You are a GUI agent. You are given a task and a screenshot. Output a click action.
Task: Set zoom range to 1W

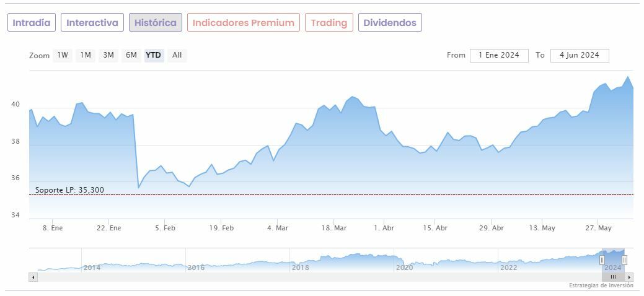63,55
